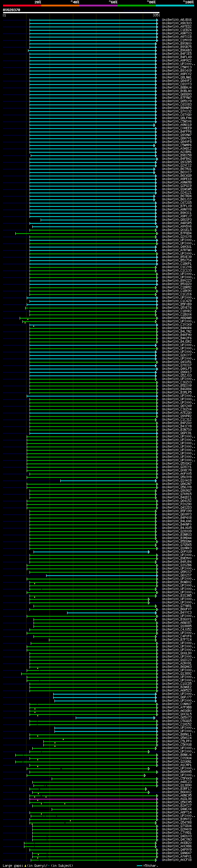The image size is (197, 868).
Task: Select the UniRef100_Q862N7 label
Action: tap(177, 484)
